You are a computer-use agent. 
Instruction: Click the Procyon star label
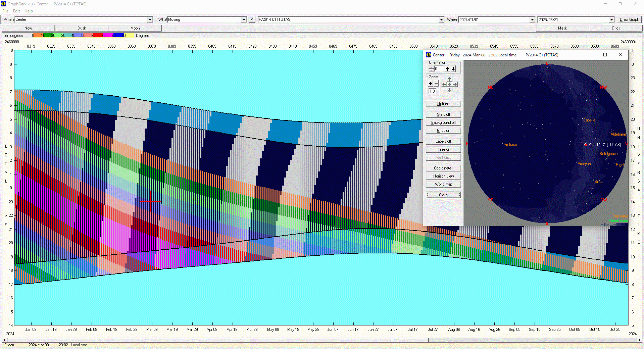click(584, 164)
